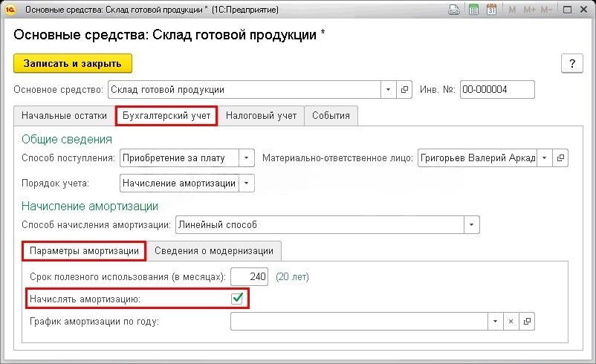Viewport: 596px width, 364px height.
Task: Click the Основное средство input field
Action: pyautogui.click(x=244, y=90)
